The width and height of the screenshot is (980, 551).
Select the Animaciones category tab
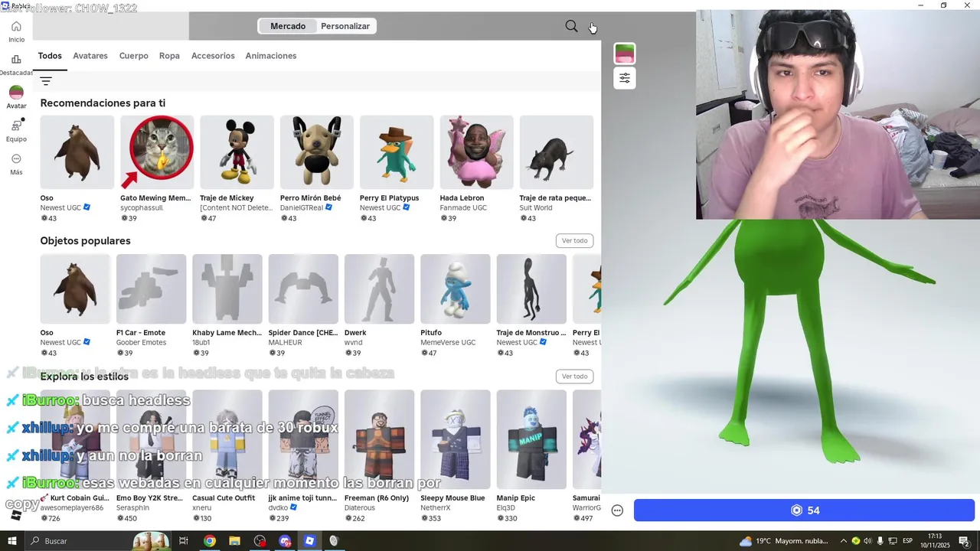point(271,56)
